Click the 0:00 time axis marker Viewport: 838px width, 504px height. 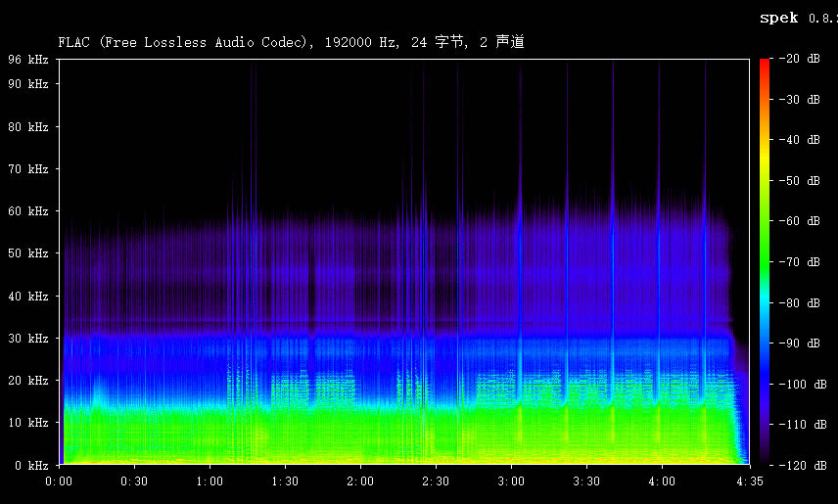(x=60, y=481)
